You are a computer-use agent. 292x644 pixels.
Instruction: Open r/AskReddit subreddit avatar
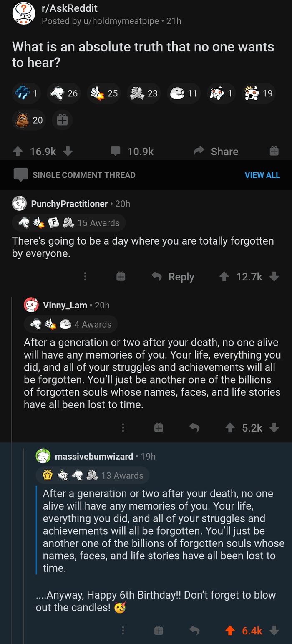tap(23, 14)
